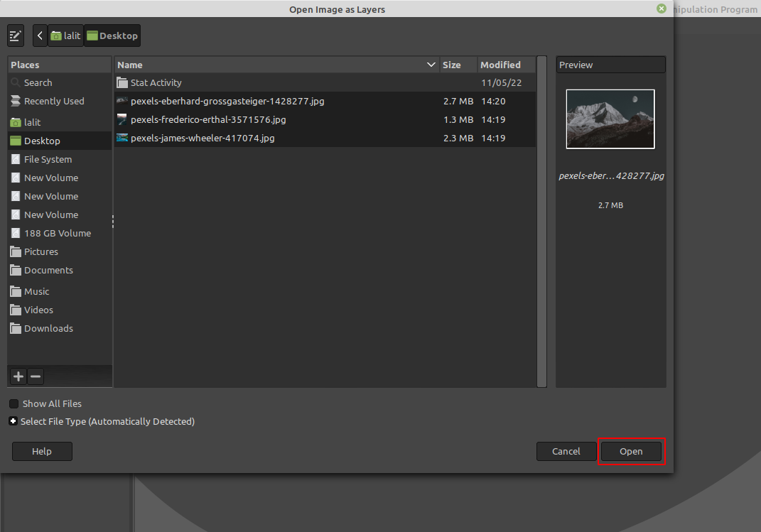Click the lalit breadcrumb button
This screenshot has height=532, width=761.
pyautogui.click(x=65, y=36)
